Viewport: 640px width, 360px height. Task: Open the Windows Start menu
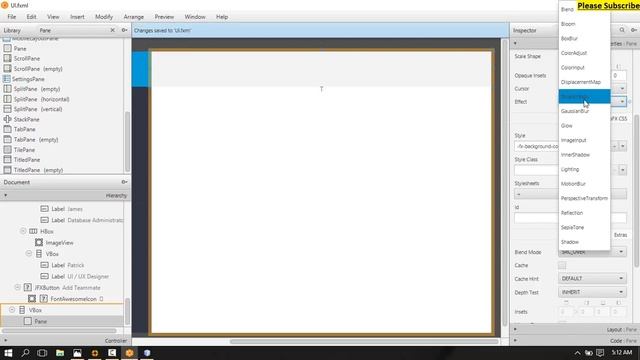click(8, 353)
